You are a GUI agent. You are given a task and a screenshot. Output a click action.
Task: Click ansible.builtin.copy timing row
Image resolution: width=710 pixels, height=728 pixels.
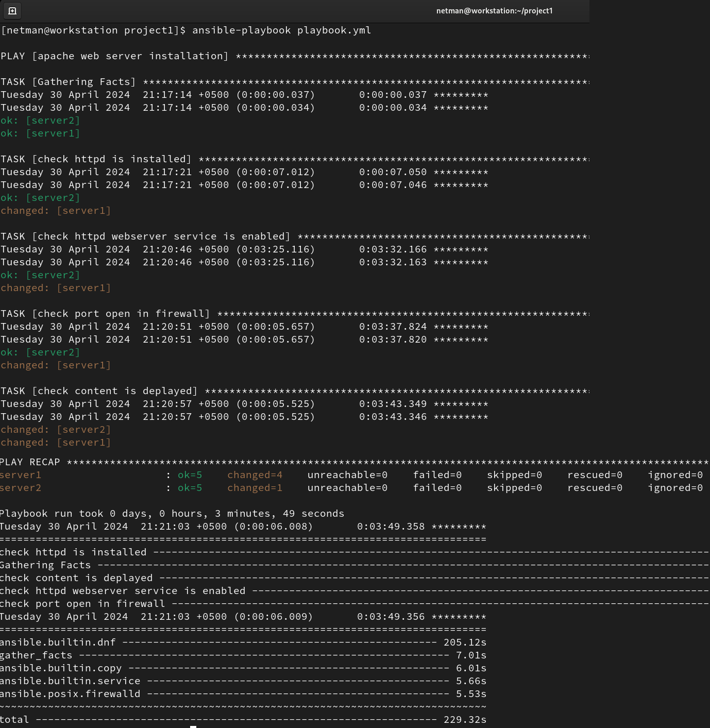click(243, 668)
